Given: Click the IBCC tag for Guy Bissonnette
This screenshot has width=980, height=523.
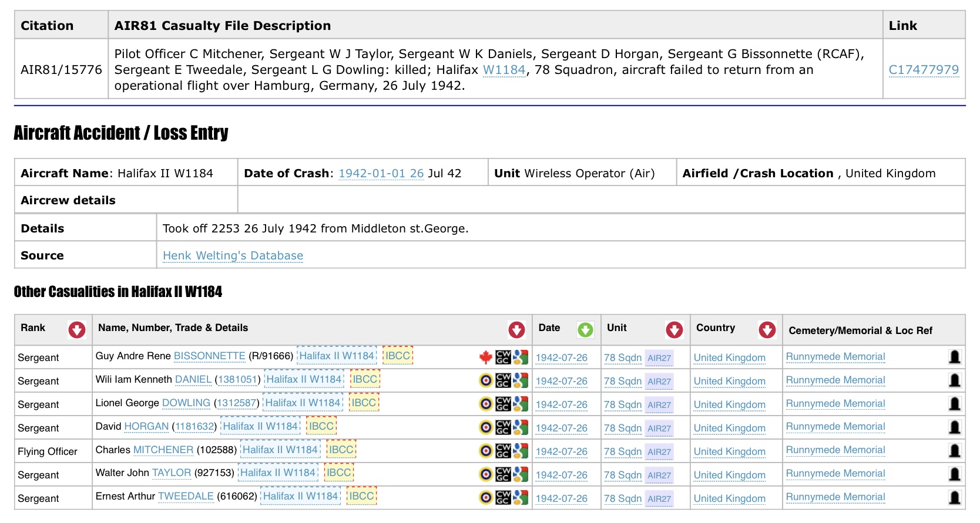Looking at the screenshot, I should pos(398,356).
